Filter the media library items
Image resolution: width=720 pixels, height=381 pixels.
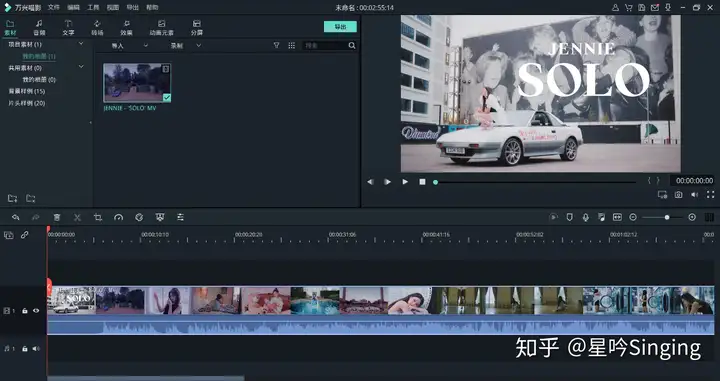click(276, 45)
